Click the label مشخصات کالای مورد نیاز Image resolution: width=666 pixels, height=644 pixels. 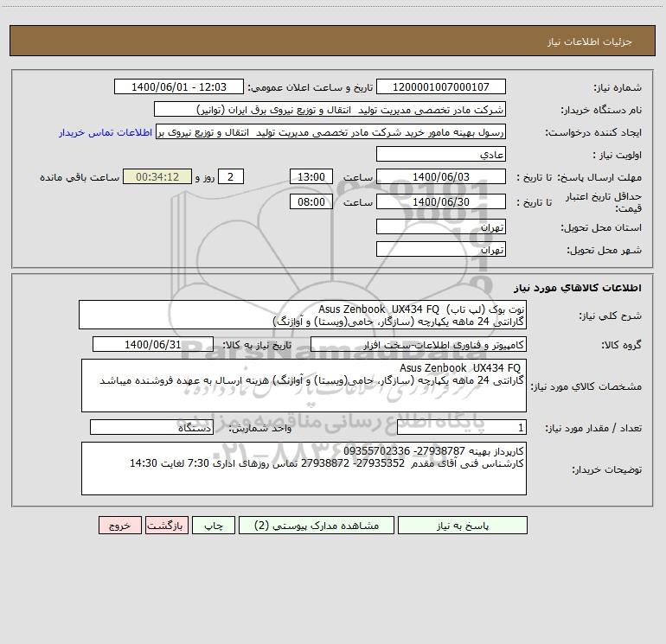click(x=586, y=386)
